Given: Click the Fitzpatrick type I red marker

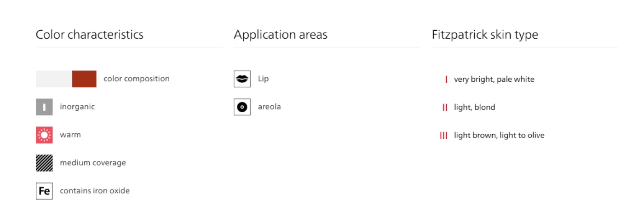Looking at the screenshot, I should click(x=446, y=80).
